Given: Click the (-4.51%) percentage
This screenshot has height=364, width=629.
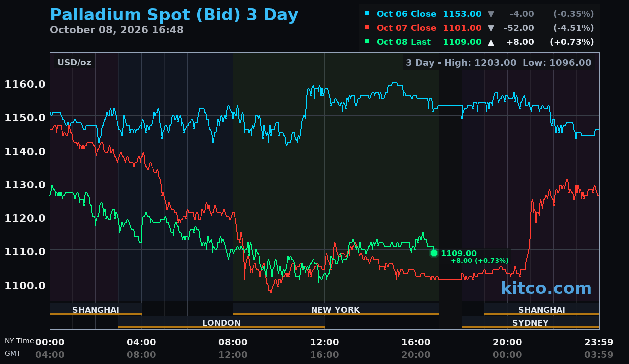Looking at the screenshot, I should point(574,28).
